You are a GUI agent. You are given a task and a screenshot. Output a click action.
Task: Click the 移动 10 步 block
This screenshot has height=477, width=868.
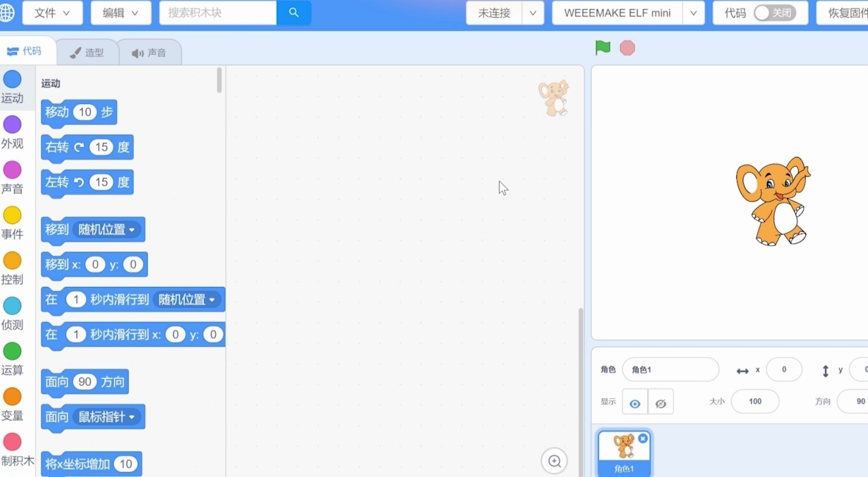79,113
